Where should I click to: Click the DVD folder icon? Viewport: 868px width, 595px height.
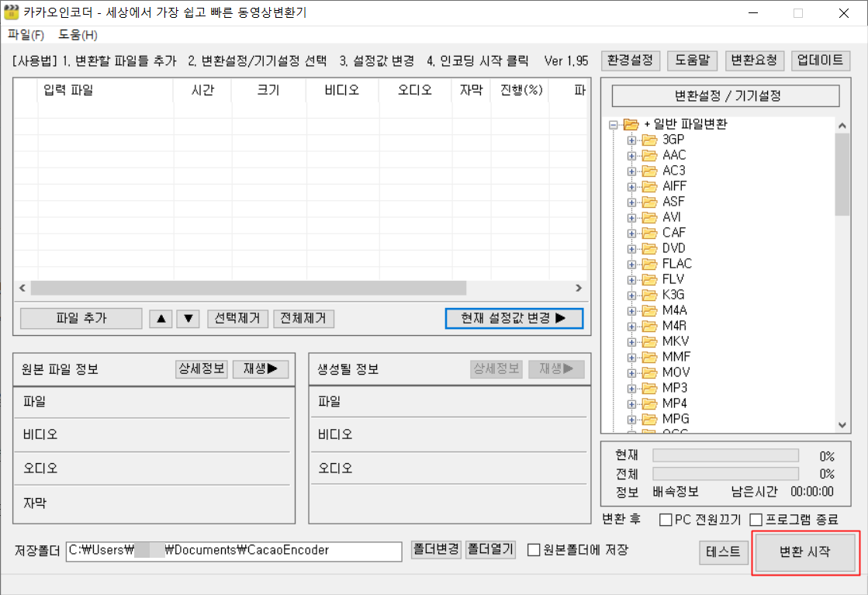[649, 248]
